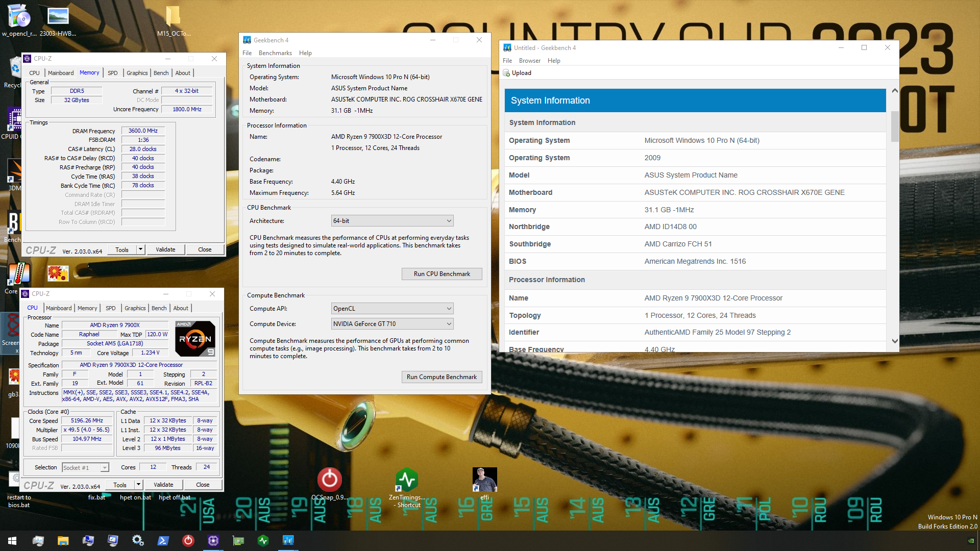This screenshot has height=551, width=980.
Task: Open the performance monitor taskbar icon beside Start
Action: (x=38, y=541)
